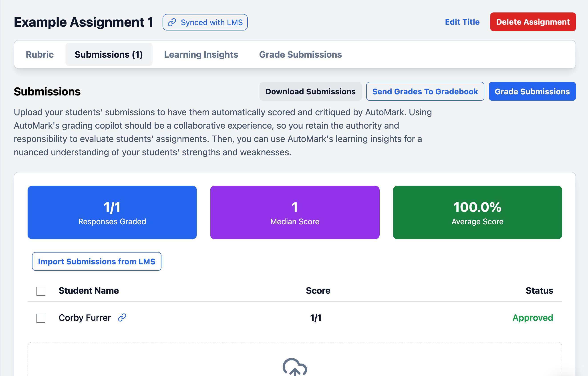Check the checkbox next to Corby Furrer
The image size is (588, 376).
40,318
